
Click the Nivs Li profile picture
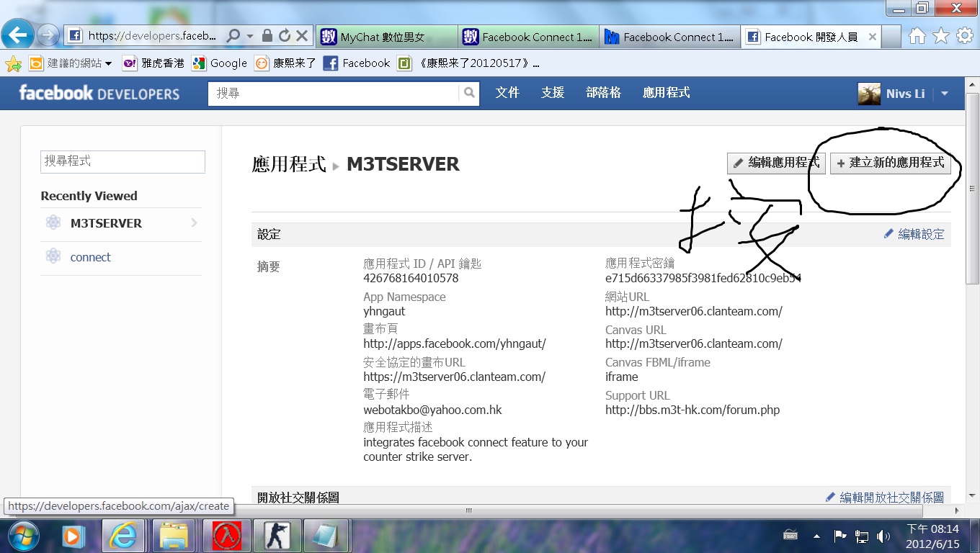click(869, 94)
